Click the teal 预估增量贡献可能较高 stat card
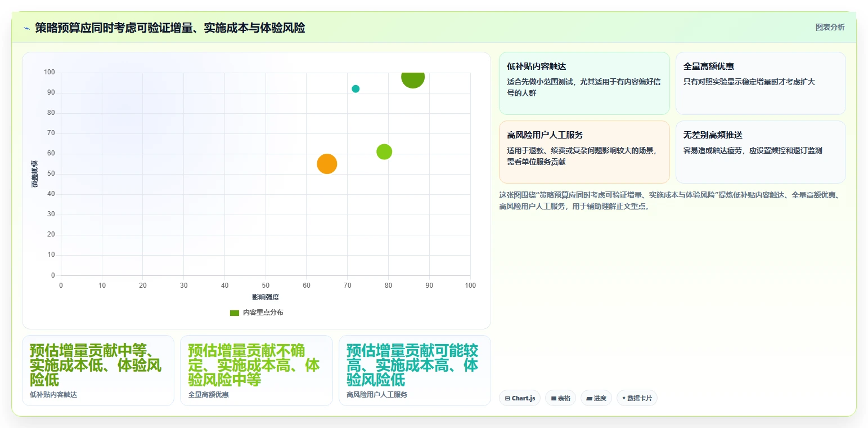The height and width of the screenshot is (428, 868). tap(415, 371)
